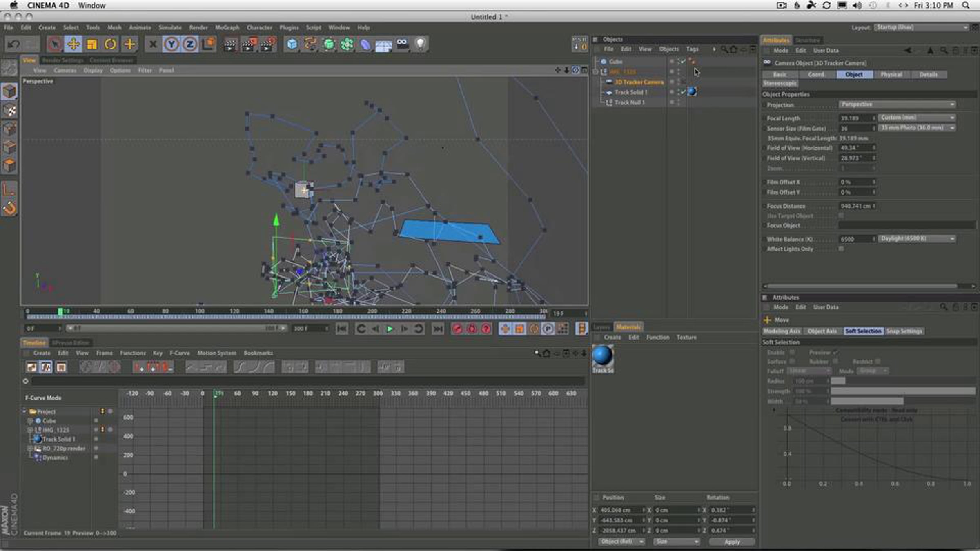Click the Light bulb object icon
Image resolution: width=980 pixels, height=551 pixels.
[420, 44]
